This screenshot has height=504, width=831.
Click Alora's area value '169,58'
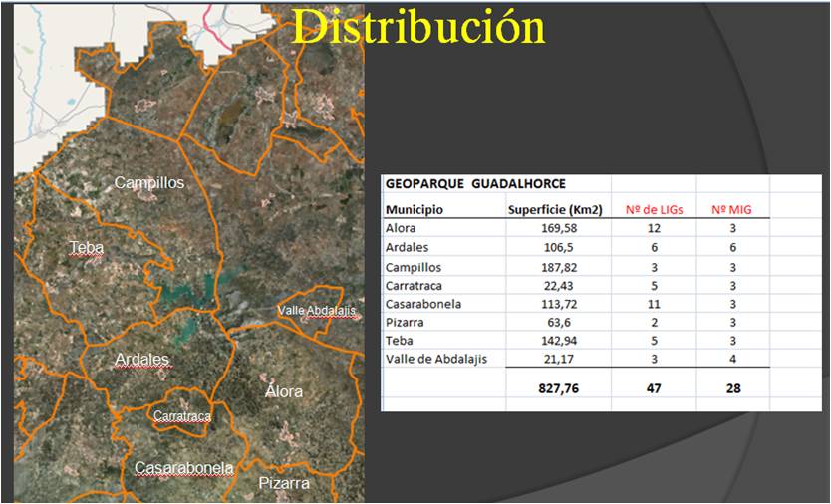(x=559, y=228)
